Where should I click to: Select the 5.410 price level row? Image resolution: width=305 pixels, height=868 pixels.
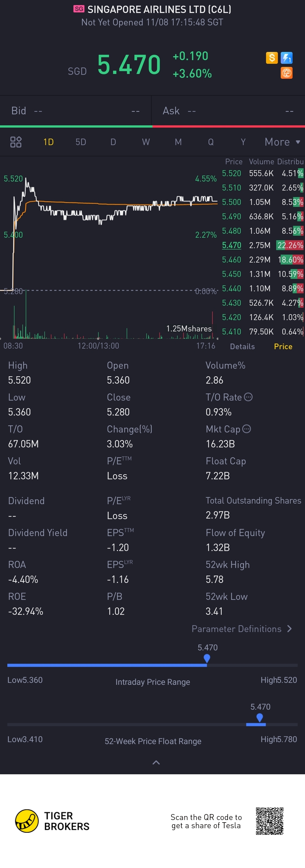pyautogui.click(x=263, y=332)
